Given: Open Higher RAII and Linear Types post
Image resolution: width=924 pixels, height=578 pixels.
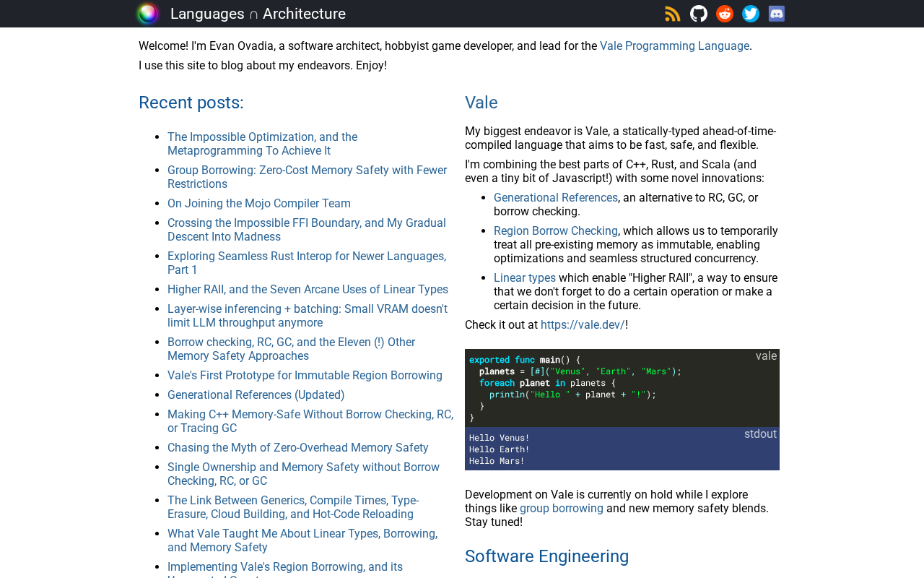Looking at the screenshot, I should coord(308,290).
